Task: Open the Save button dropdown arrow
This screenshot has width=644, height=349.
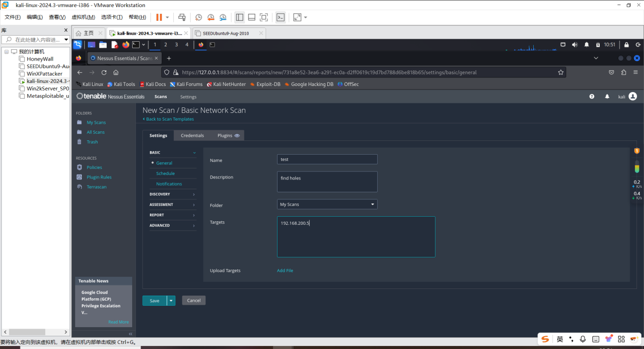Action: tap(171, 301)
